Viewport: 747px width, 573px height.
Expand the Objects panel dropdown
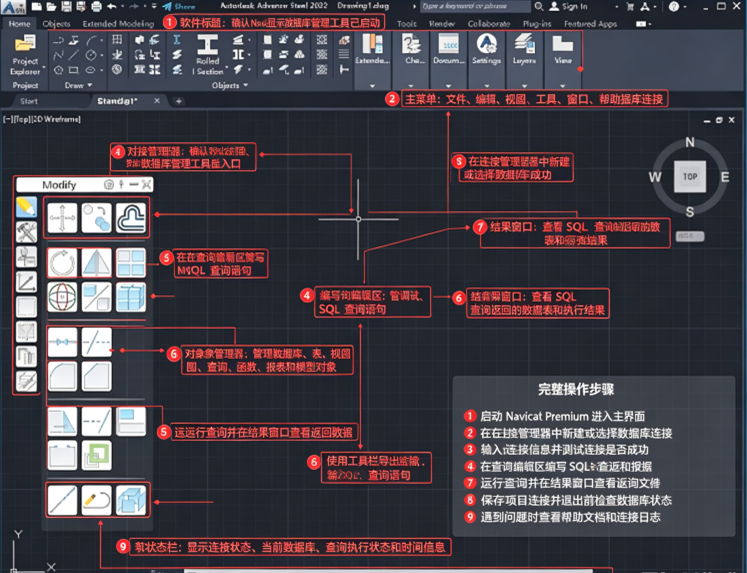246,85
